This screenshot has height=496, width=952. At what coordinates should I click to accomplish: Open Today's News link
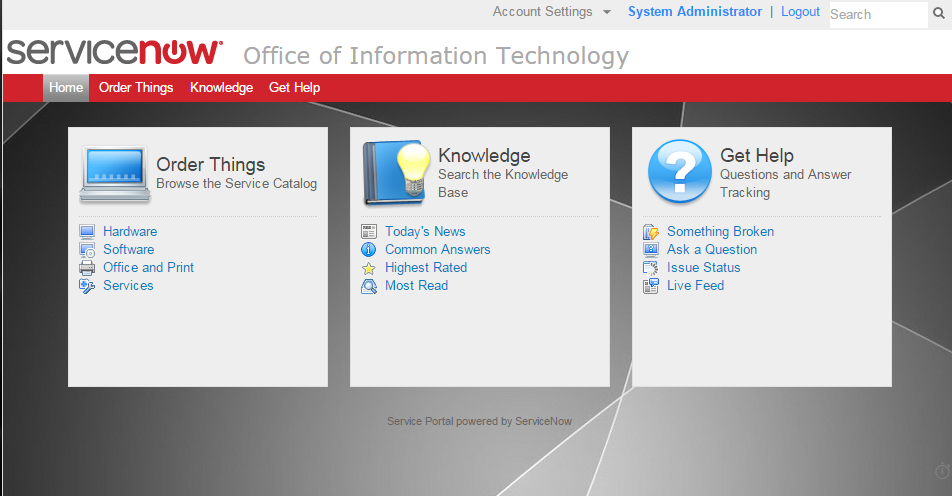425,231
